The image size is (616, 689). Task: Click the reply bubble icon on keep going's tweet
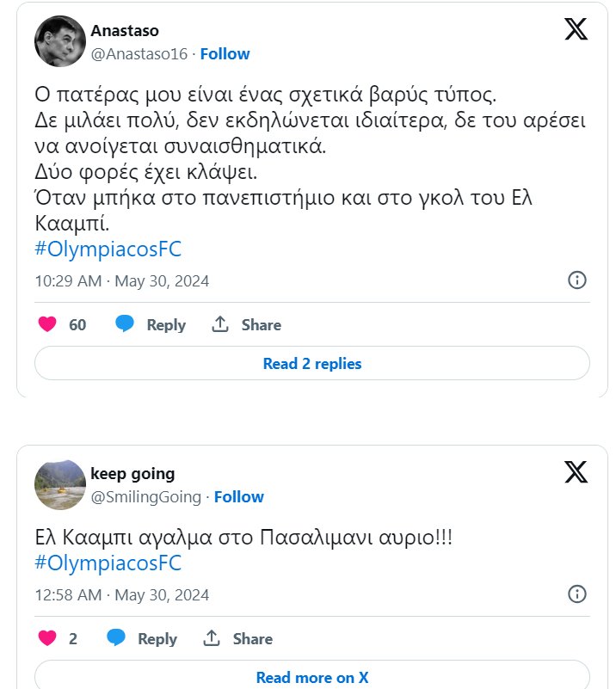point(116,638)
